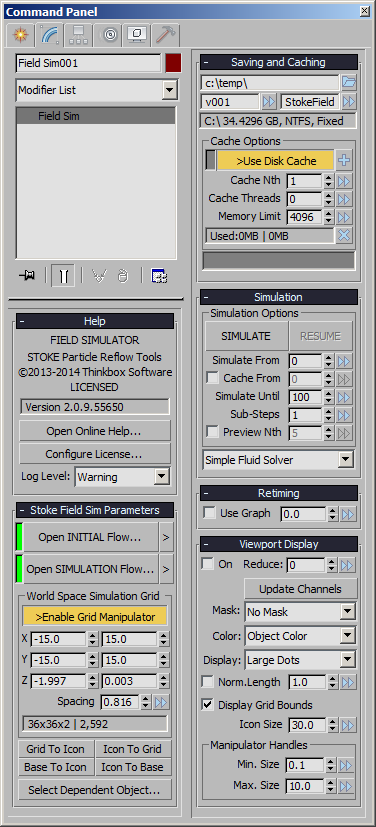This screenshot has width=376, height=827.
Task: Enable Cache From checkbox
Action: [213, 378]
